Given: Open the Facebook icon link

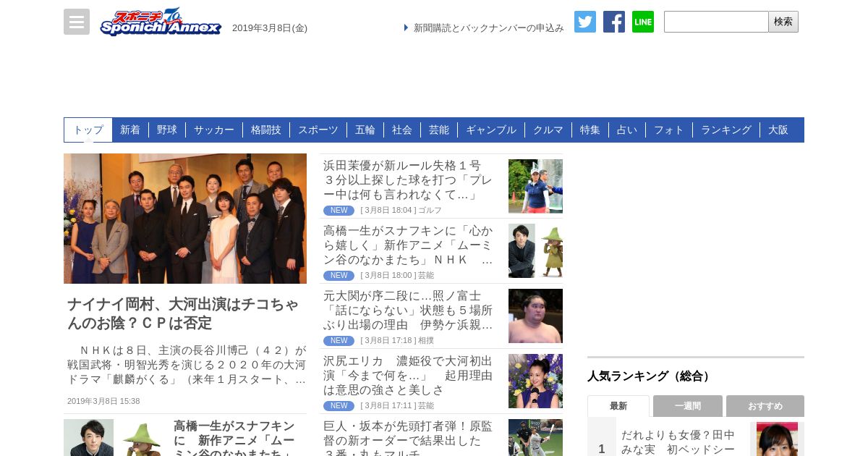Looking at the screenshot, I should coord(614,22).
